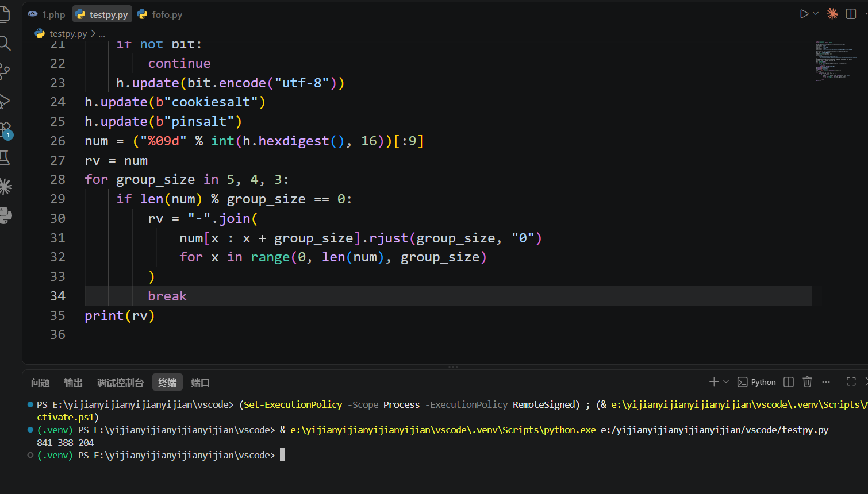The image size is (868, 494).
Task: Expand run options dropdown next to play
Action: [816, 14]
